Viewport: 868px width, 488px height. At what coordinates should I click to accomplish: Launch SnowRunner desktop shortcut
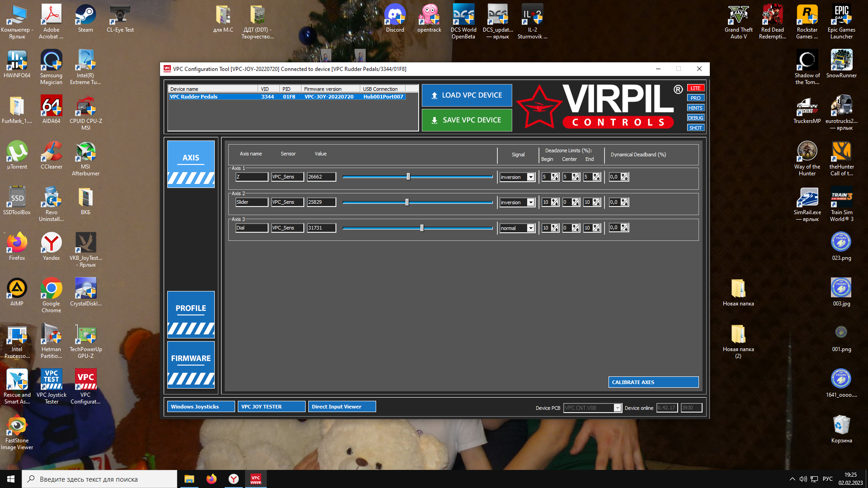coord(841,64)
